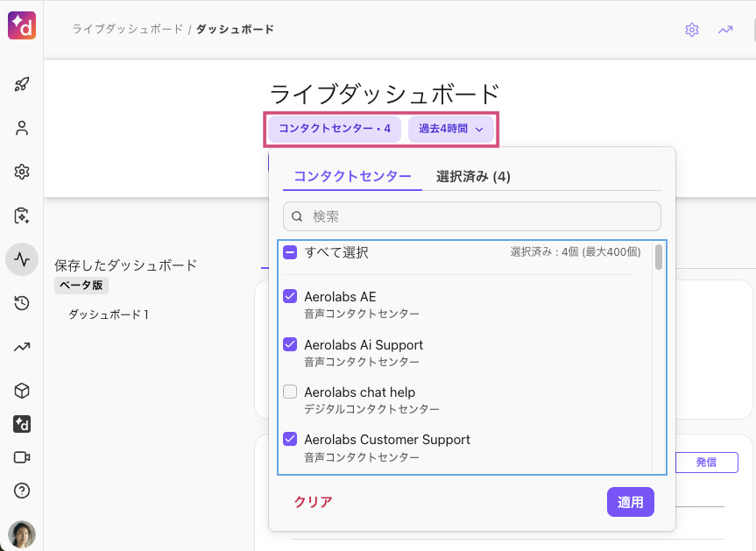Click the 検索 search input field
This screenshot has height=551, width=756.
pyautogui.click(x=471, y=216)
